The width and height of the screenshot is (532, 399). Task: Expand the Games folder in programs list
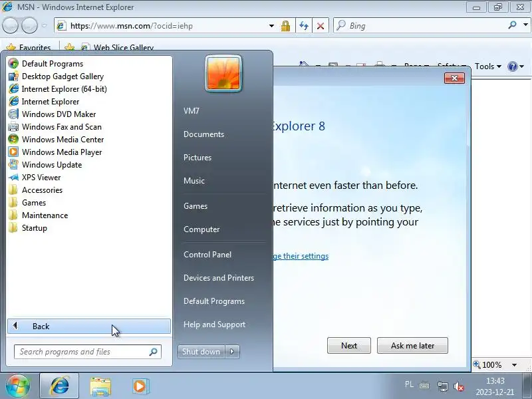pyautogui.click(x=27, y=203)
